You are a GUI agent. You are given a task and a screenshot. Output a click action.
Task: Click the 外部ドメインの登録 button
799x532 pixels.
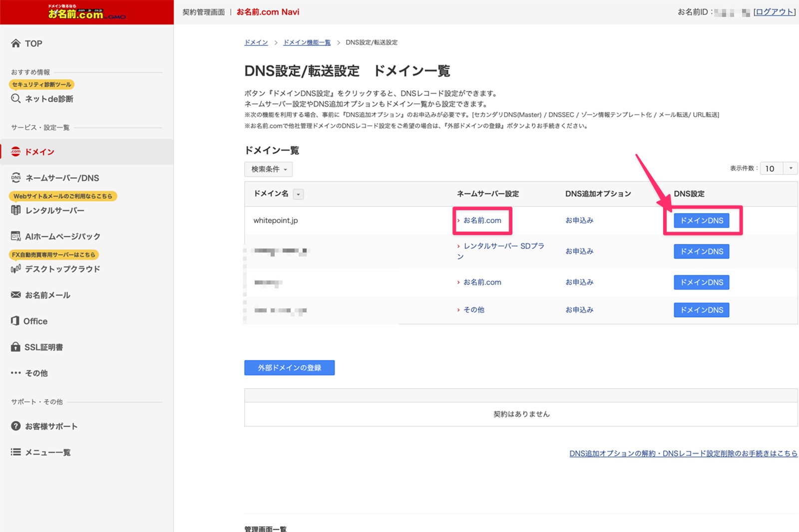289,368
